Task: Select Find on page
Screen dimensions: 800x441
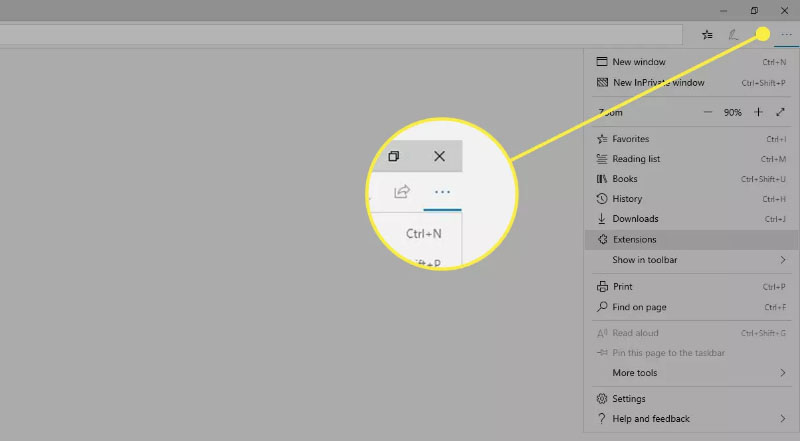Action: (x=639, y=307)
